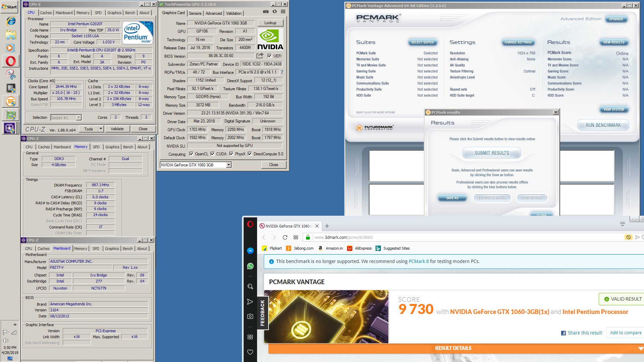This screenshot has height=362, width=644.
Task: Click the Lookup button in GPU-Z
Action: pyautogui.click(x=270, y=23)
